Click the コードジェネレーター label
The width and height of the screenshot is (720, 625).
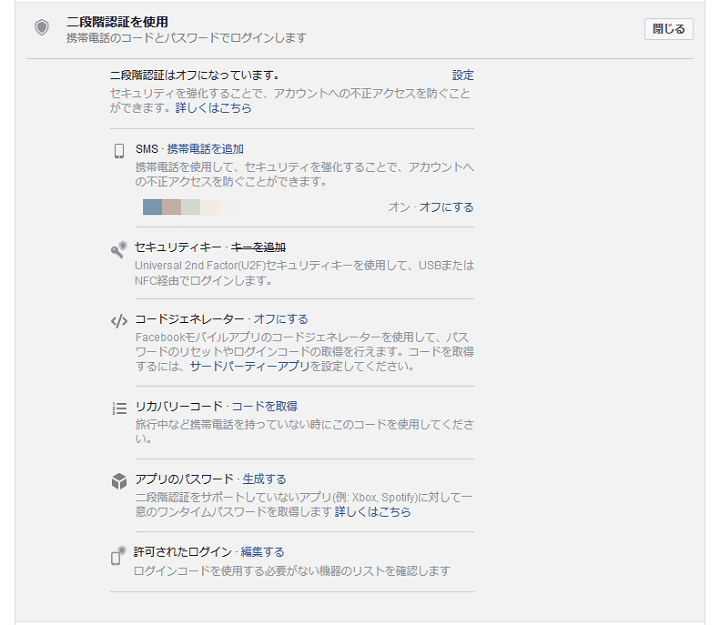pos(190,319)
